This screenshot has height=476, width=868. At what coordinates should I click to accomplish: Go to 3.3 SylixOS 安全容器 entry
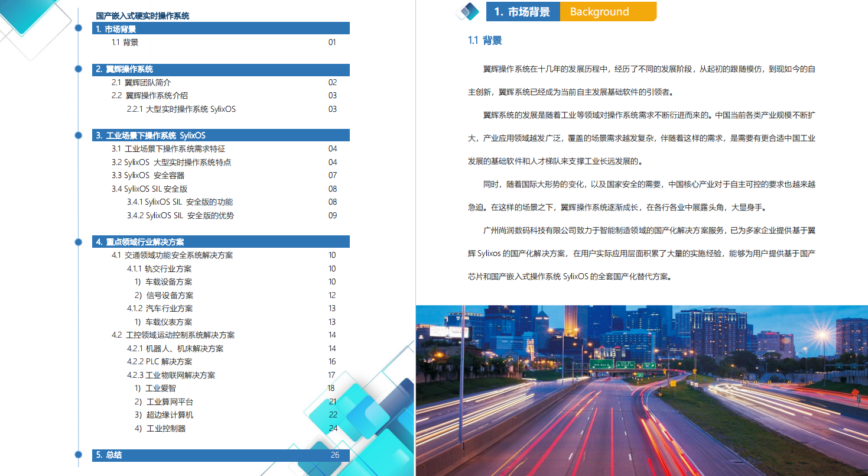(x=148, y=176)
